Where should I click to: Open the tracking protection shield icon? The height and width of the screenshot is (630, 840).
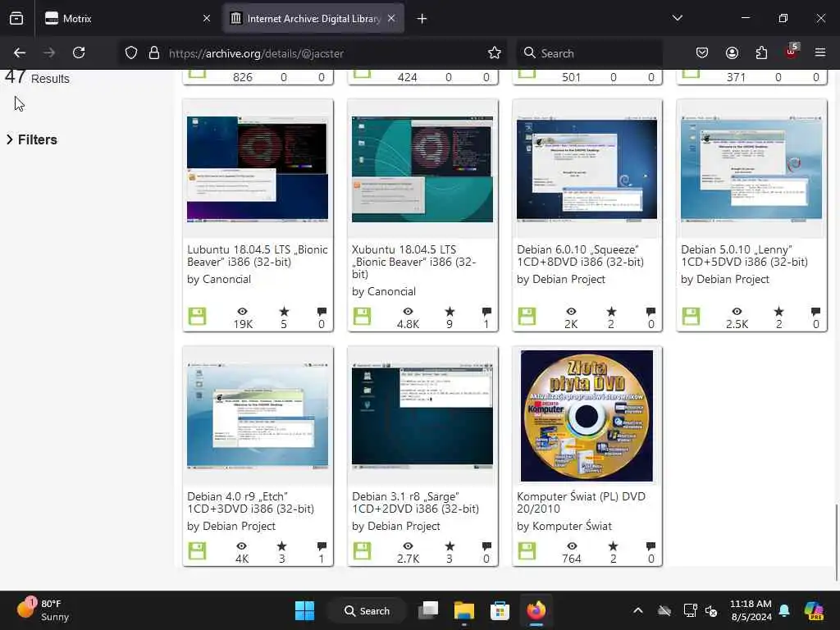tap(131, 52)
